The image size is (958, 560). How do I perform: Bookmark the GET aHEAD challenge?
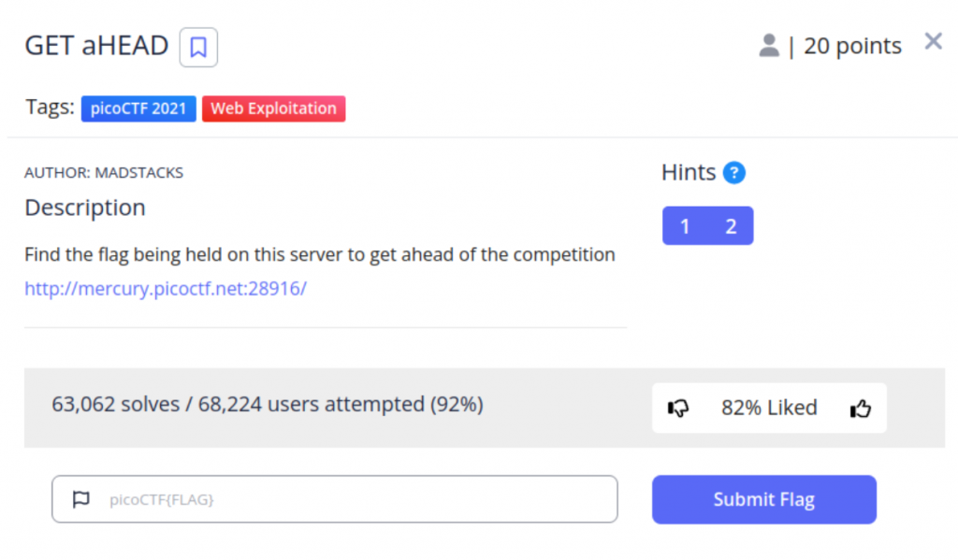click(x=198, y=47)
